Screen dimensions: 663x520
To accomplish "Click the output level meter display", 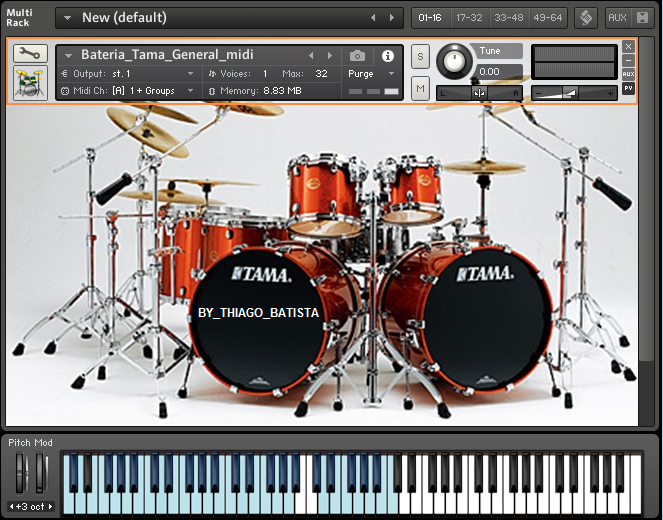I will pos(574,63).
